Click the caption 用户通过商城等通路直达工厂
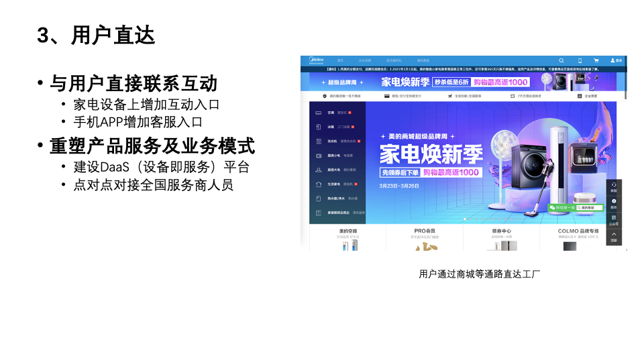 pyautogui.click(x=479, y=274)
